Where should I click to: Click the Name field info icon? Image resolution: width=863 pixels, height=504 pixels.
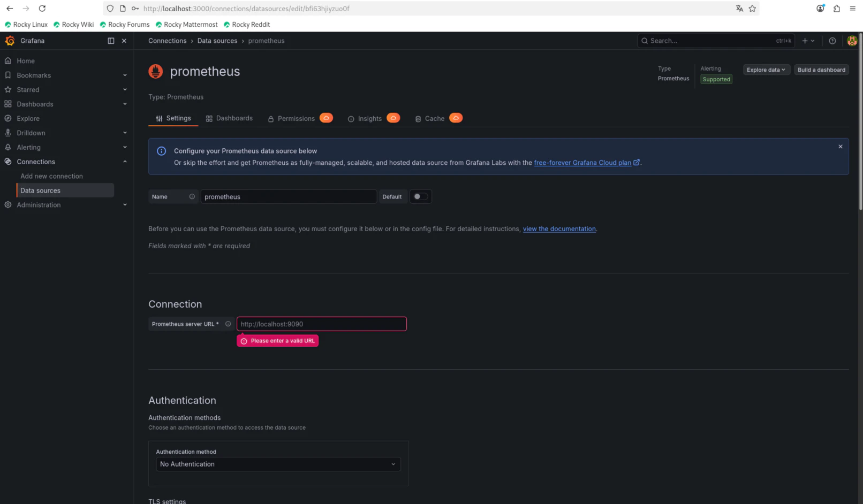[x=192, y=196]
